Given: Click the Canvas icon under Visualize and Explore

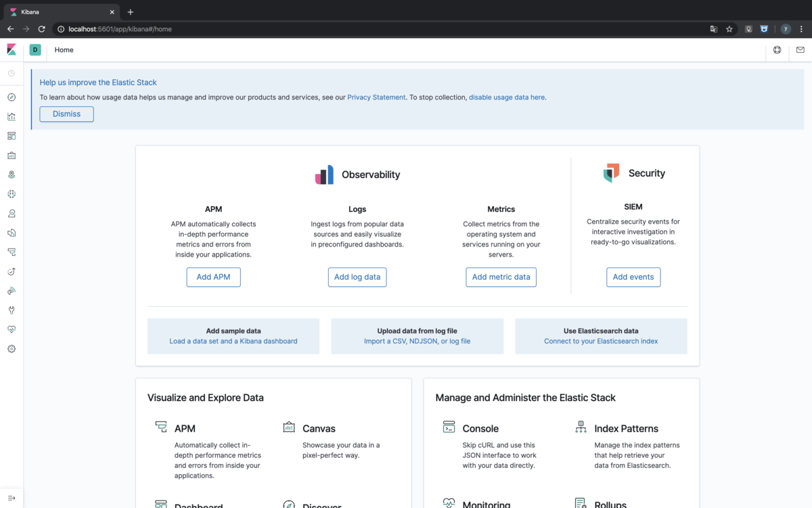Looking at the screenshot, I should [289, 427].
